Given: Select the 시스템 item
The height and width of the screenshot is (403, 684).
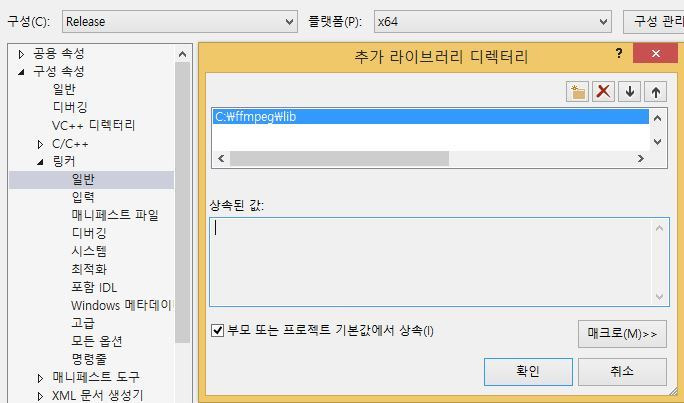Looking at the screenshot, I should 89,251.
